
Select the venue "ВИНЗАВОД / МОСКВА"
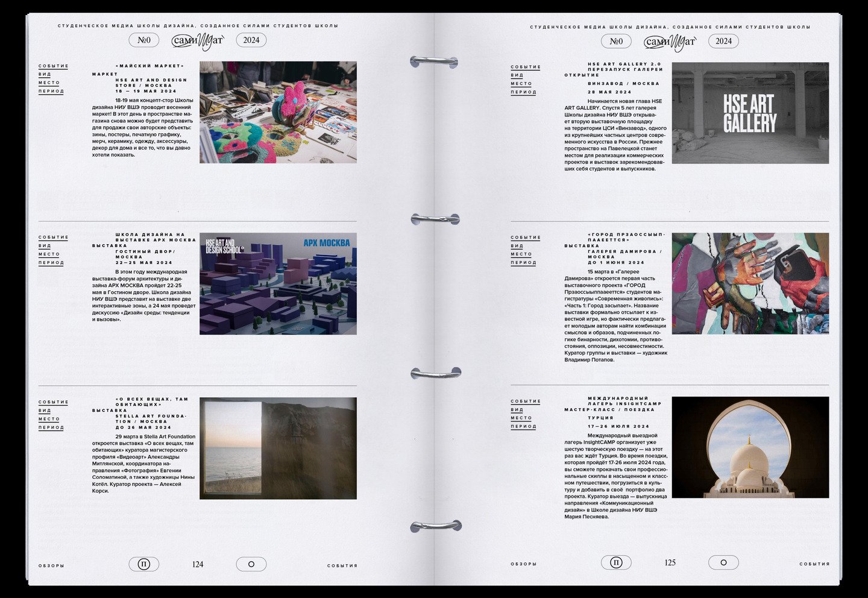[623, 83]
